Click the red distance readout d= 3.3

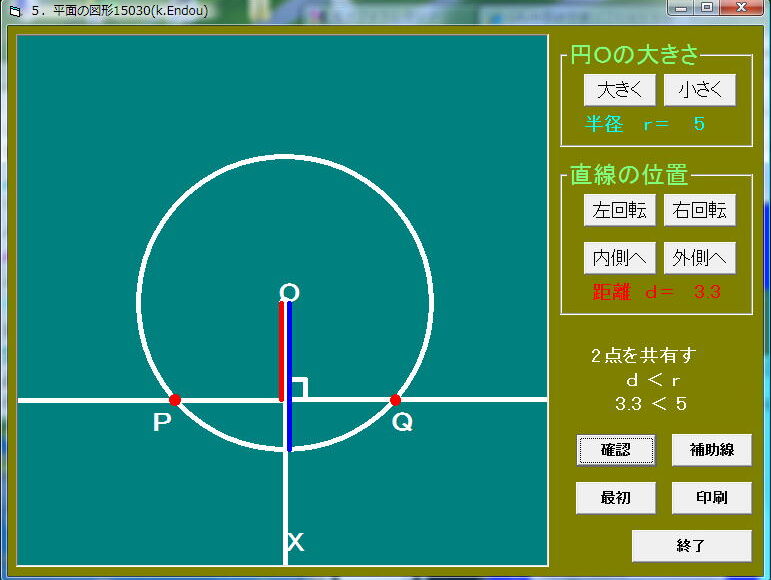point(656,292)
